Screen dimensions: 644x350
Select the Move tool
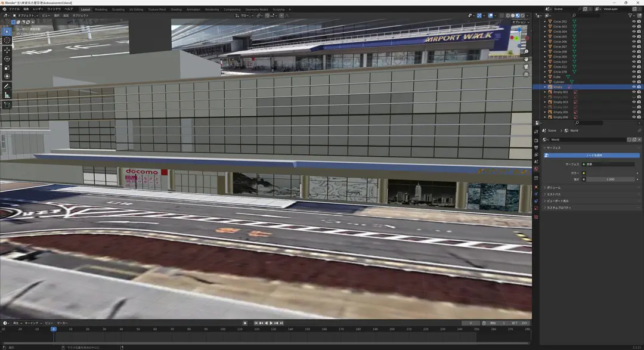coord(7,50)
